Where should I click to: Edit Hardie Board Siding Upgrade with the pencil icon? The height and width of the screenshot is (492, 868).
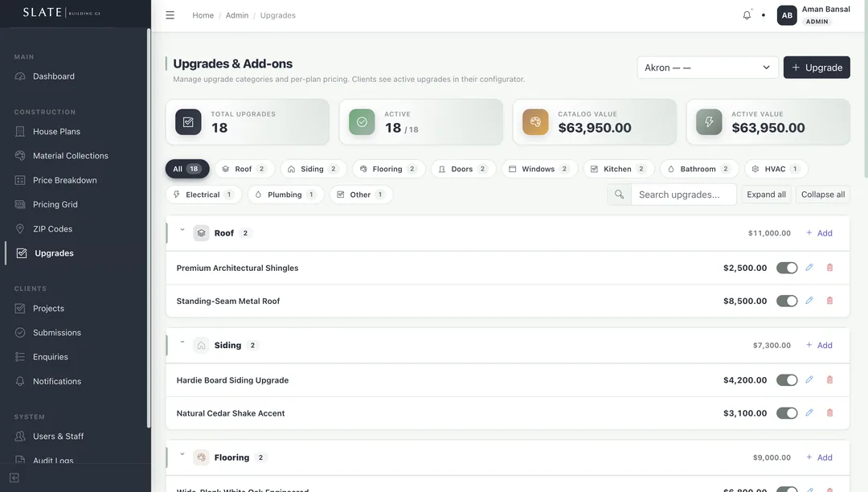coord(809,380)
